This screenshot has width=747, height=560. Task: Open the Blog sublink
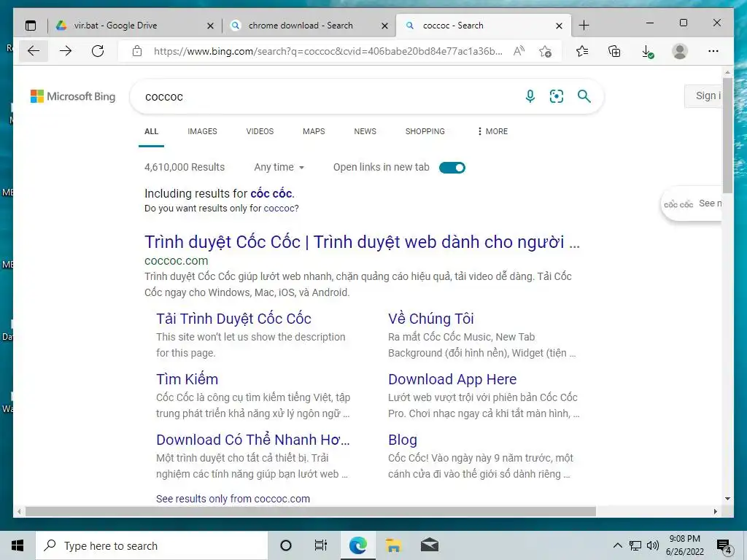(x=403, y=440)
